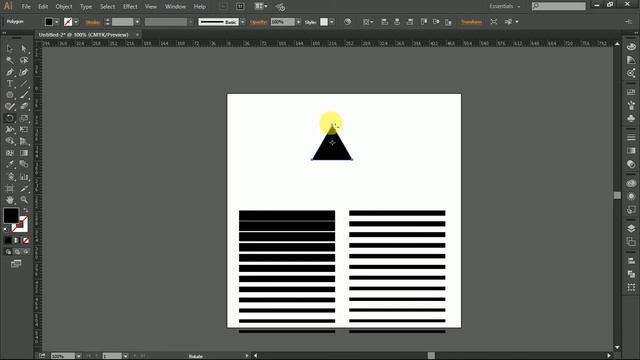Select the Polygon shape tool in toolbox
Viewport: 640px width, 360px height.
coord(10,95)
